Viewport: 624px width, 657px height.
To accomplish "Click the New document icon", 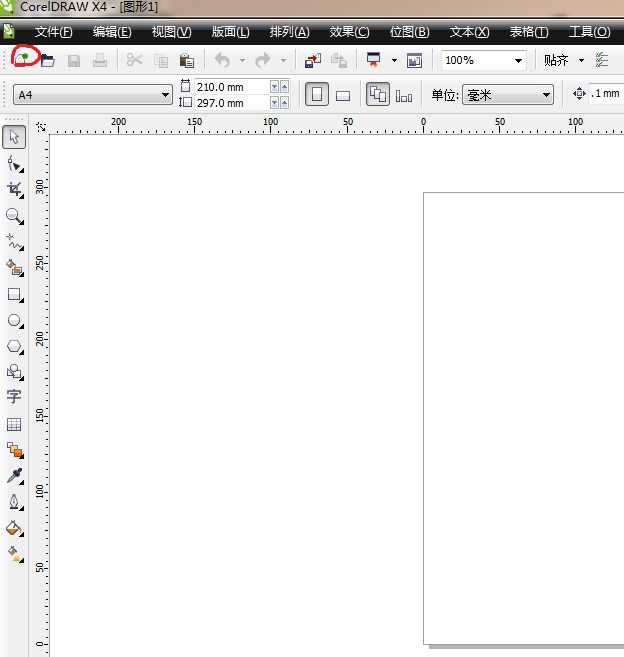I will tap(23, 60).
